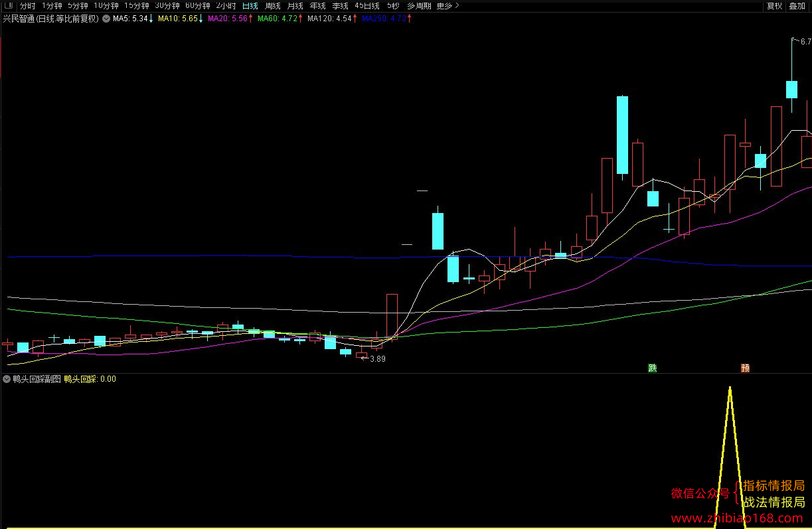This screenshot has height=529, width=812.
Task: Click the yellow spike peak in sub-chart
Action: pos(730,388)
